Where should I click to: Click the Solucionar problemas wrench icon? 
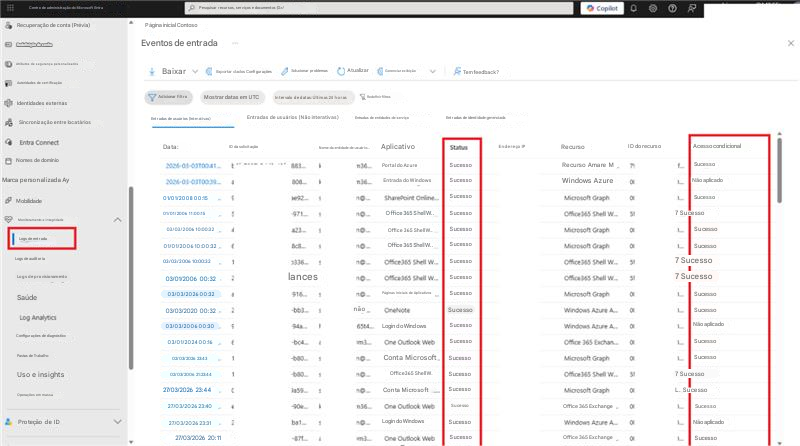click(x=285, y=71)
